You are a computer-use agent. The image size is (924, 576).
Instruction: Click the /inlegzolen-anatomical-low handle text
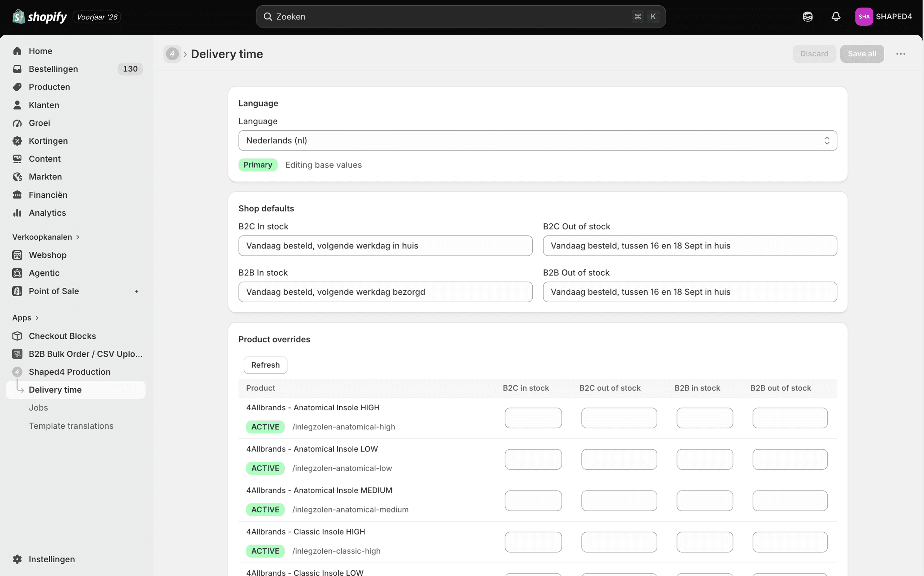(x=342, y=468)
